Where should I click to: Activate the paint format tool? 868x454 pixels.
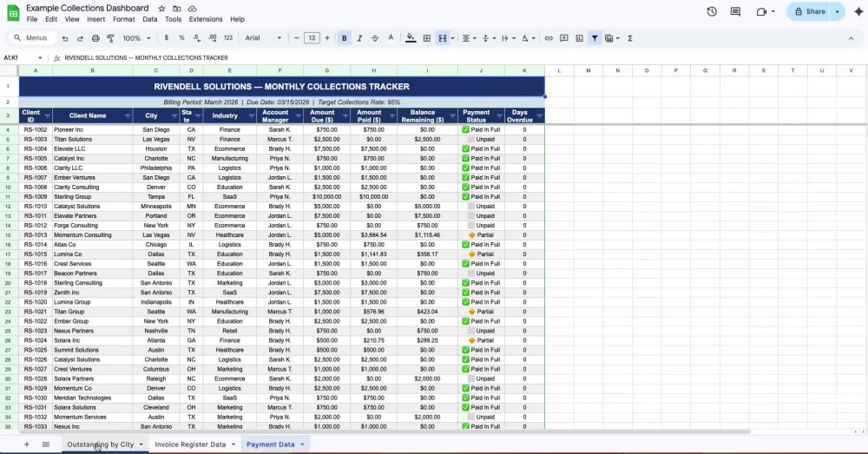tap(111, 38)
